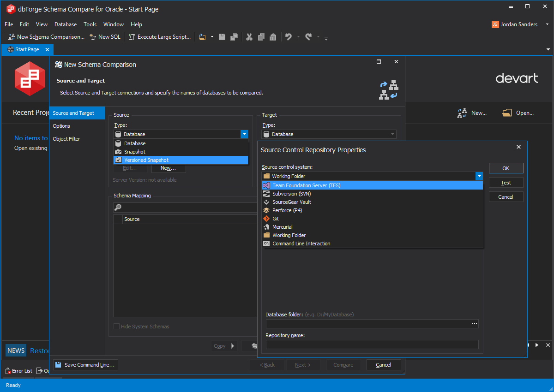
Task: Click the Source control system dropdown arrow
Action: (x=479, y=176)
